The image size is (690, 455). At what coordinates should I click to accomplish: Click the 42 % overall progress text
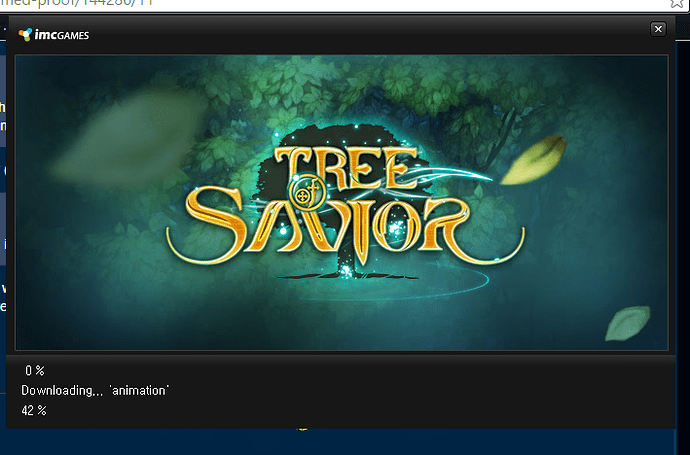34,410
